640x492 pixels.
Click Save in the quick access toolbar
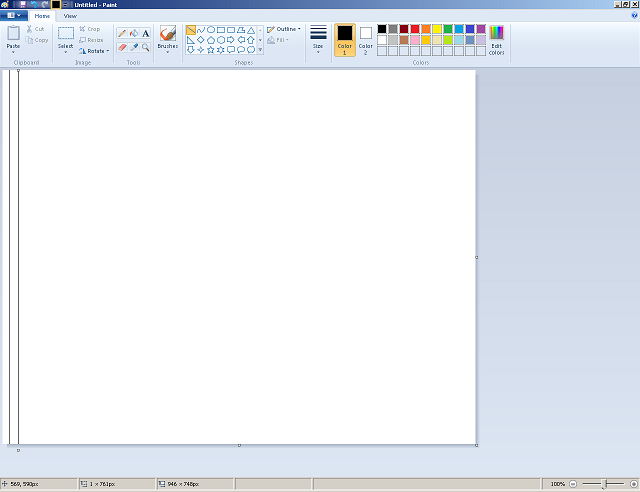tap(23, 4)
